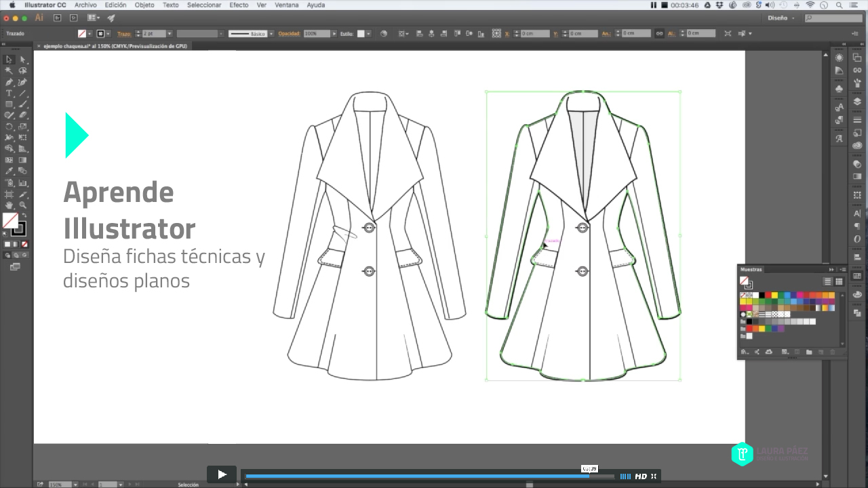Click the HD quality button in the player
This screenshot has height=488, width=868.
pyautogui.click(x=641, y=476)
